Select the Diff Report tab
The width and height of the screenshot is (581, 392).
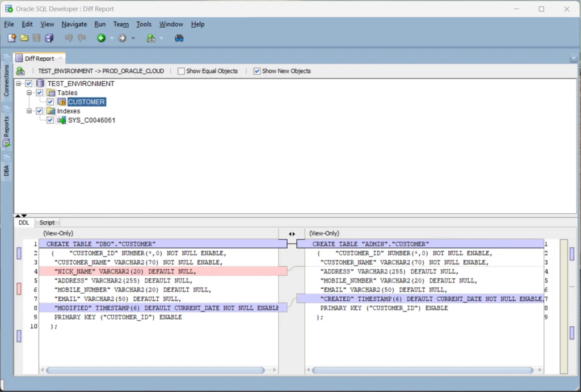point(39,58)
